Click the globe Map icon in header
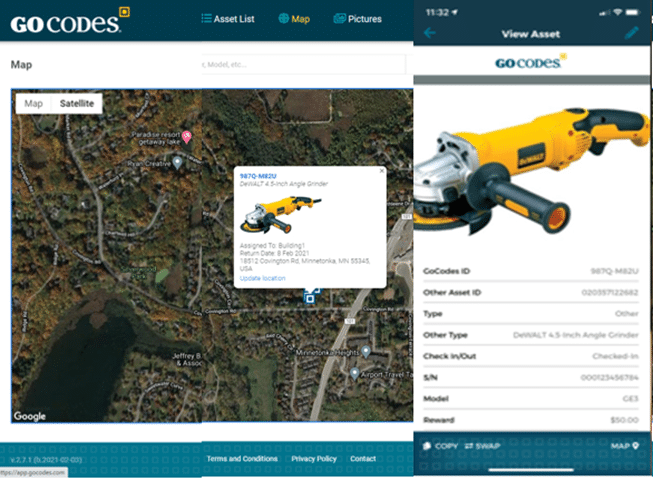The image size is (653, 481). pyautogui.click(x=284, y=18)
